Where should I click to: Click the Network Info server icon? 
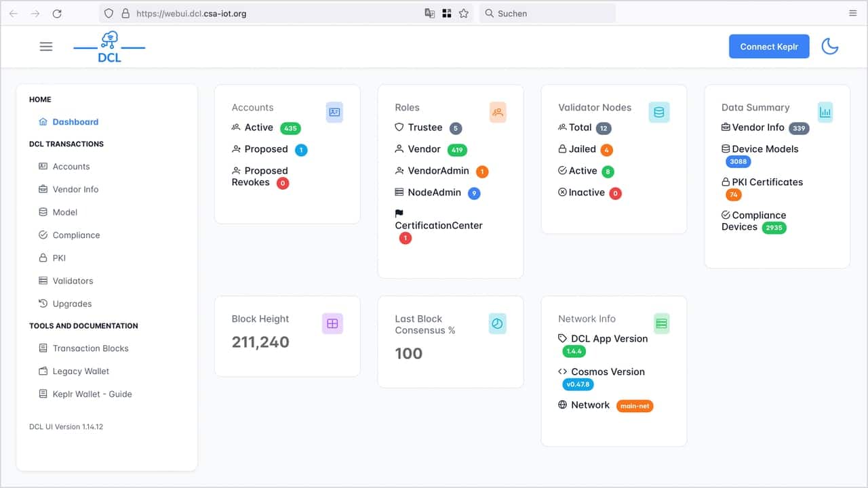pyautogui.click(x=661, y=324)
